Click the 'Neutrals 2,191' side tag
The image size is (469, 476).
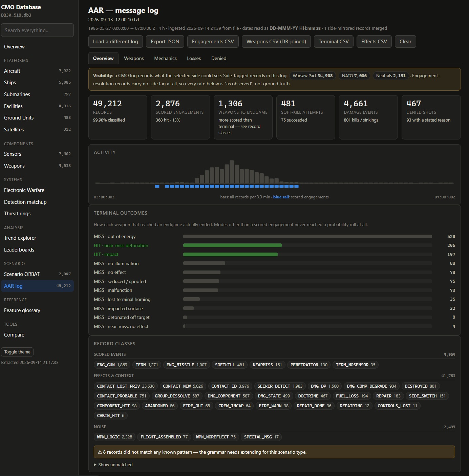tap(391, 76)
